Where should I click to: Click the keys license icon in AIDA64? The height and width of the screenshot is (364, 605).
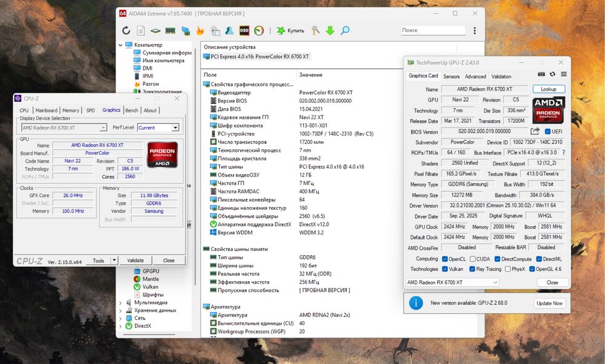[316, 30]
